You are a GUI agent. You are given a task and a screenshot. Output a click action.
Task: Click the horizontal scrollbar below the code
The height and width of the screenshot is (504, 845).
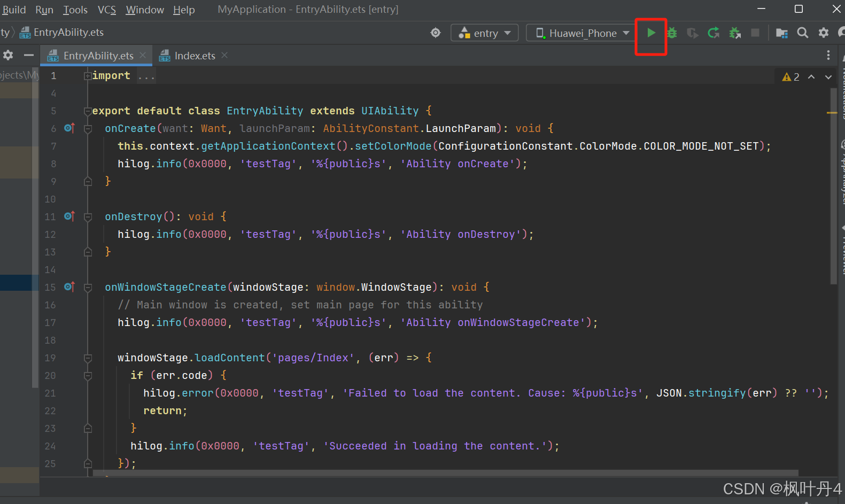(445, 473)
